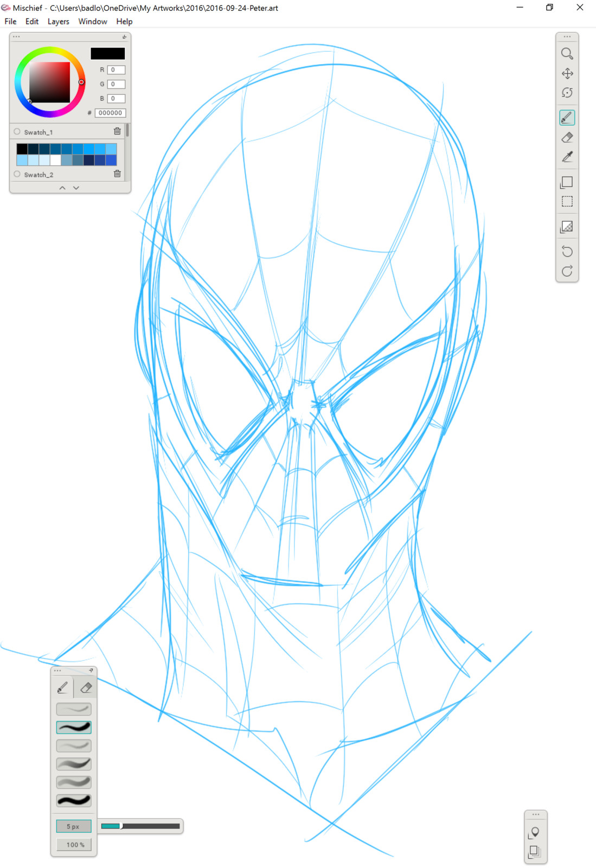The width and height of the screenshot is (596, 868).
Task: Click the R value input field
Action: click(x=116, y=69)
